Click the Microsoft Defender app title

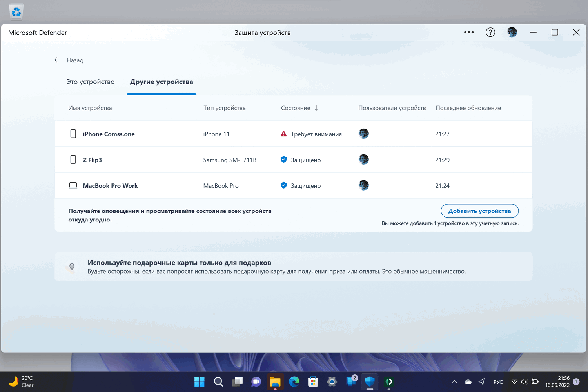38,33
